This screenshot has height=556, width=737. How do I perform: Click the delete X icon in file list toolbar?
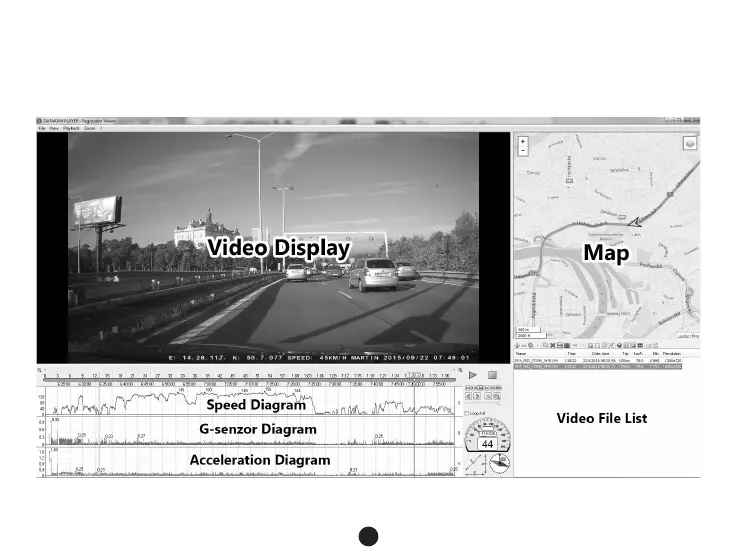coord(552,345)
